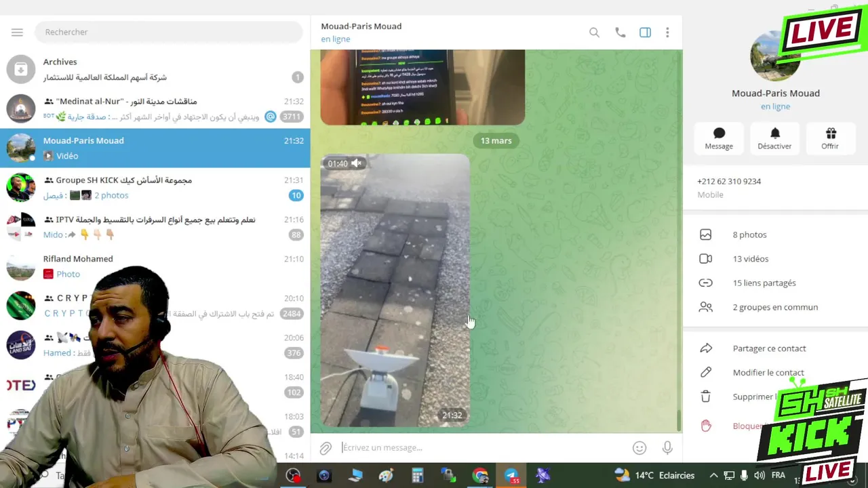The height and width of the screenshot is (488, 868).
Task: Click the Mouad-Paris Mouad chat header name
Action: (x=361, y=26)
